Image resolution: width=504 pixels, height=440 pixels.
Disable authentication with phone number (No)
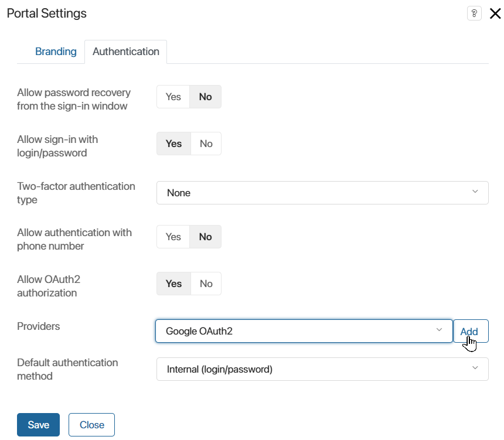tap(205, 237)
